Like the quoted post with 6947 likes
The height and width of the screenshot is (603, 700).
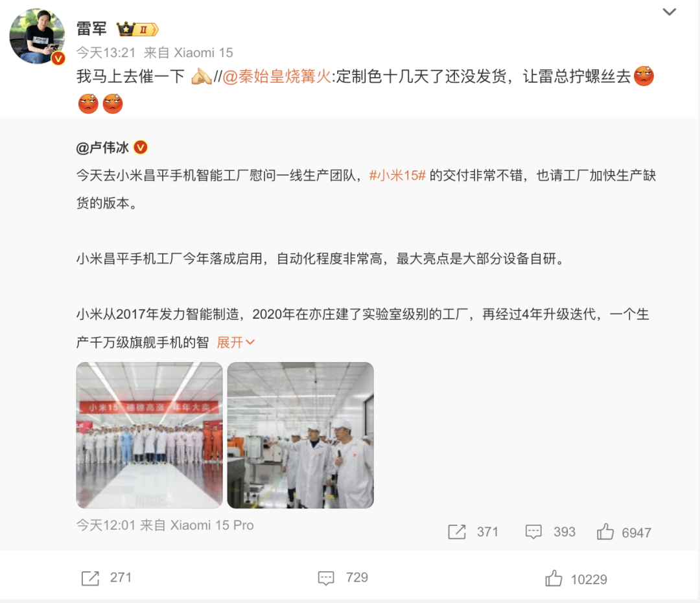pyautogui.click(x=624, y=532)
